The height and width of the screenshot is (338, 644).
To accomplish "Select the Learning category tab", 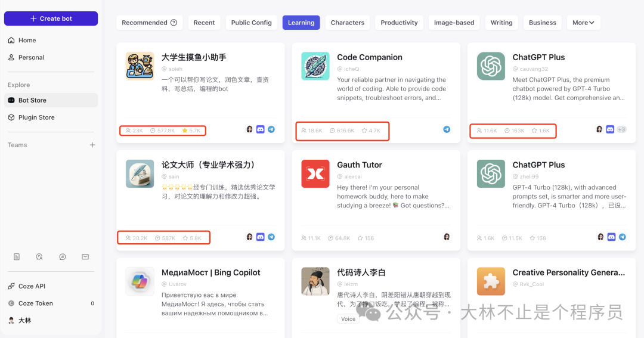I will click(301, 23).
